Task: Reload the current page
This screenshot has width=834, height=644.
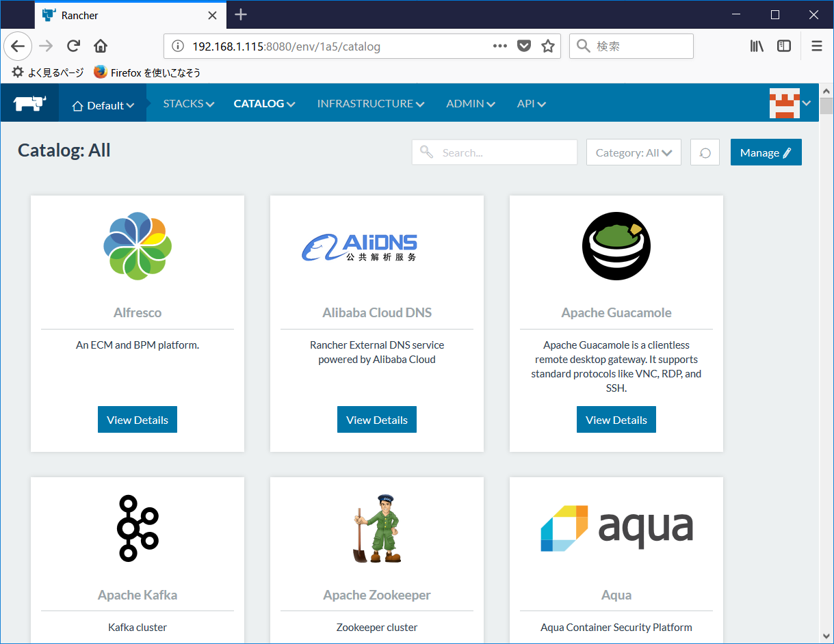Action: tap(73, 46)
